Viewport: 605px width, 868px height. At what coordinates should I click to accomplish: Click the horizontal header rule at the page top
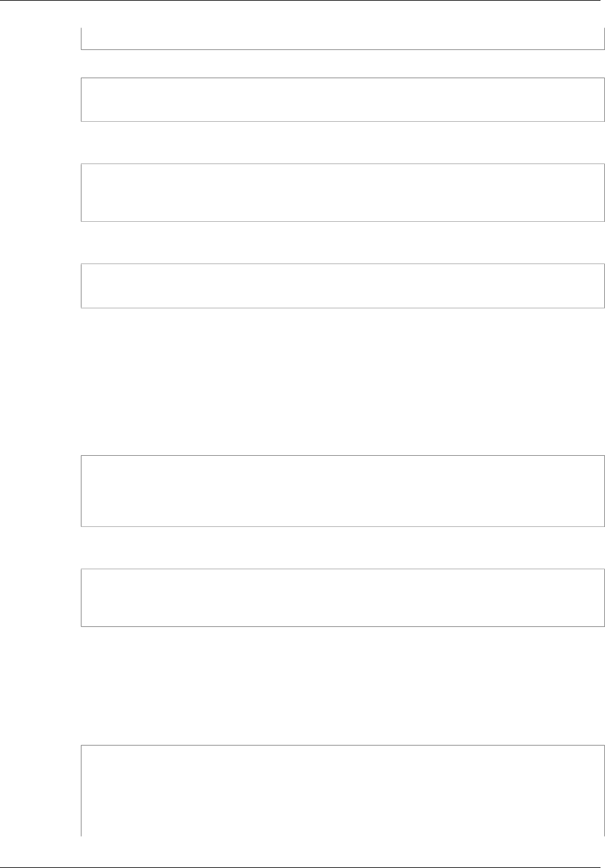pyautogui.click(x=302, y=1)
